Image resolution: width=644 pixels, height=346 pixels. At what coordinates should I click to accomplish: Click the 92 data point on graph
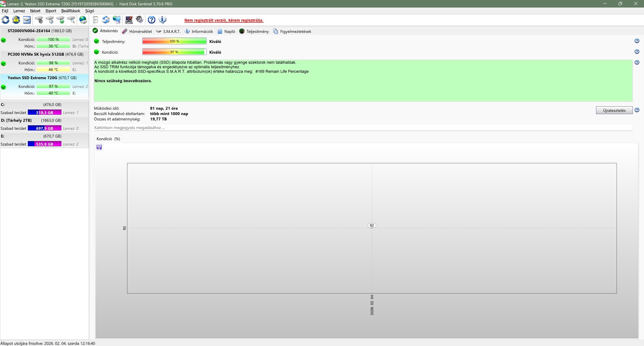pos(372,225)
